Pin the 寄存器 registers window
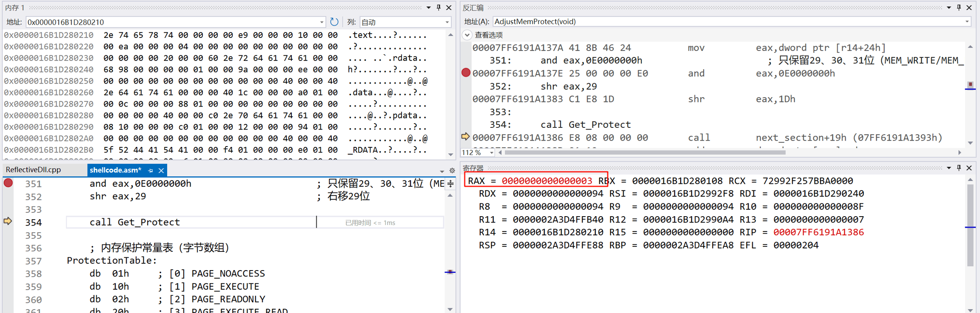The height and width of the screenshot is (313, 980). point(959,168)
